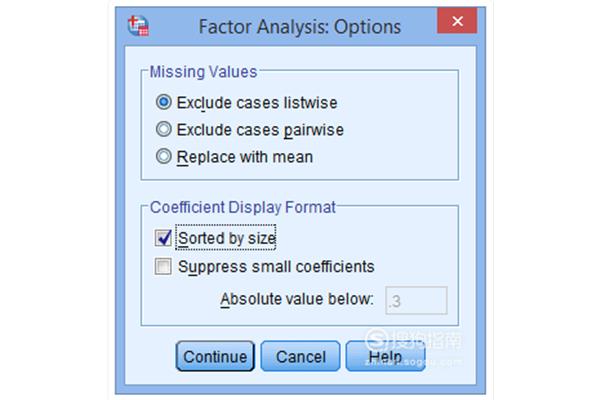Click the Coefficient Display Format group heading
The height and width of the screenshot is (400, 600).
point(243,207)
